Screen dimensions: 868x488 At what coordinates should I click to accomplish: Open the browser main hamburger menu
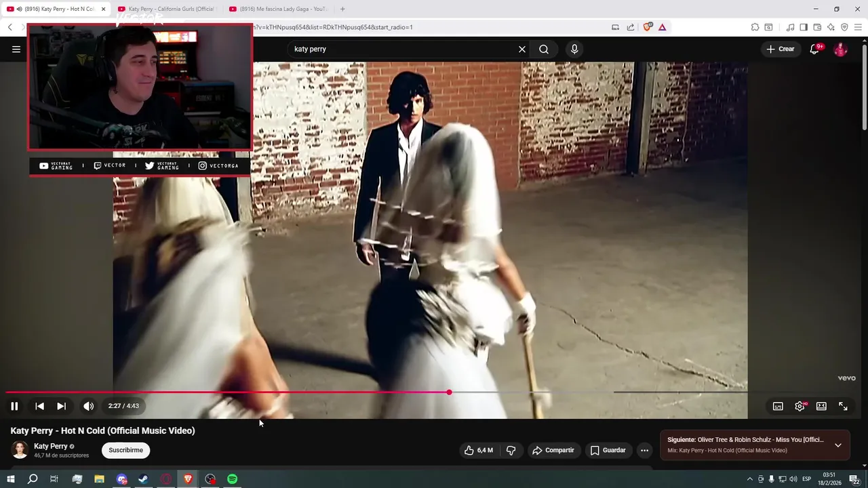coord(859,27)
